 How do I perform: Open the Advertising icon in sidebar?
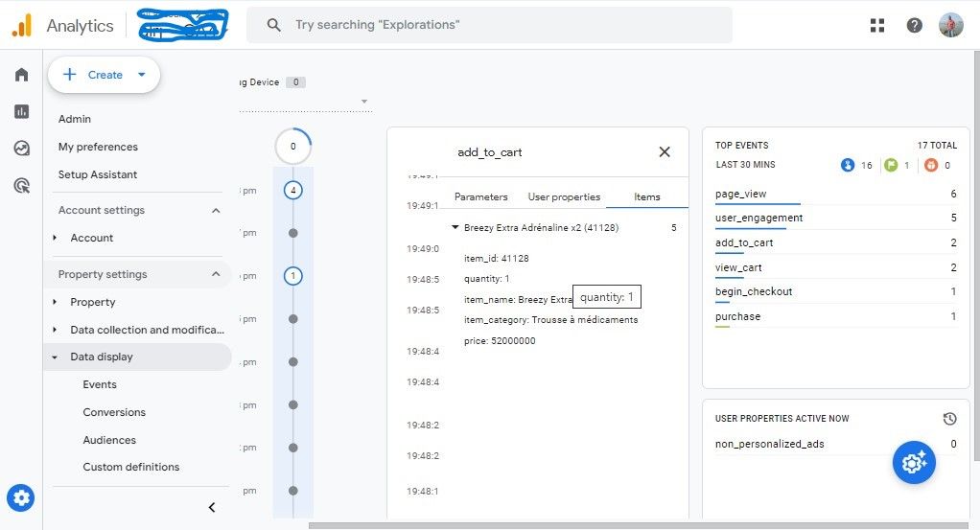(x=21, y=185)
